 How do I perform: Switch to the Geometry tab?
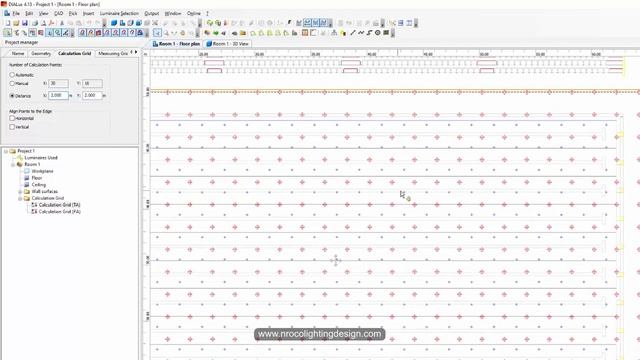pos(41,53)
